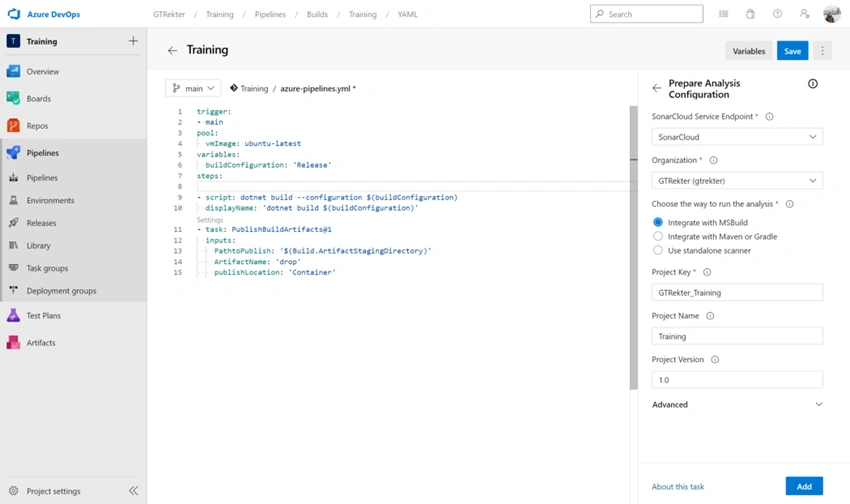Open the marketplace bag icon
The height and width of the screenshot is (504, 850).
tap(750, 14)
